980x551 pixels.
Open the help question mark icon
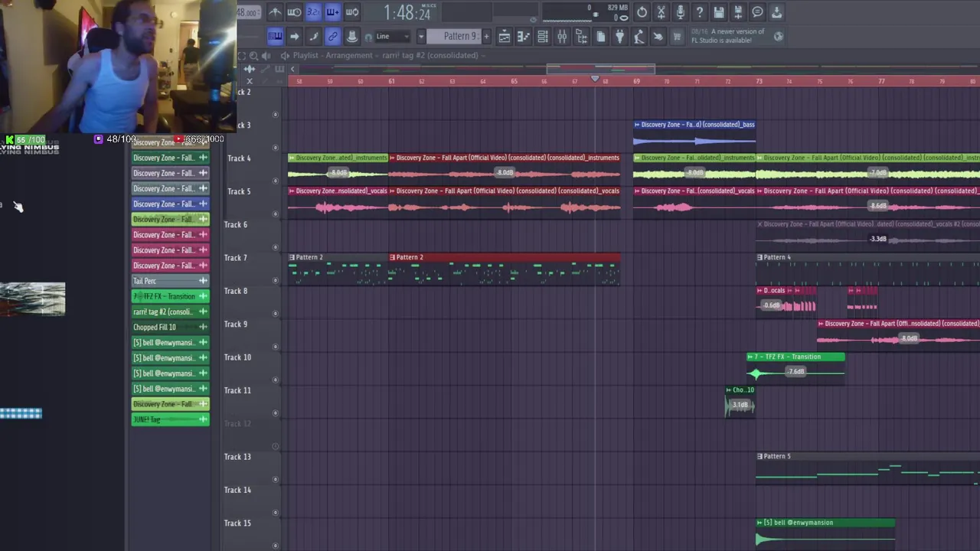pos(700,12)
